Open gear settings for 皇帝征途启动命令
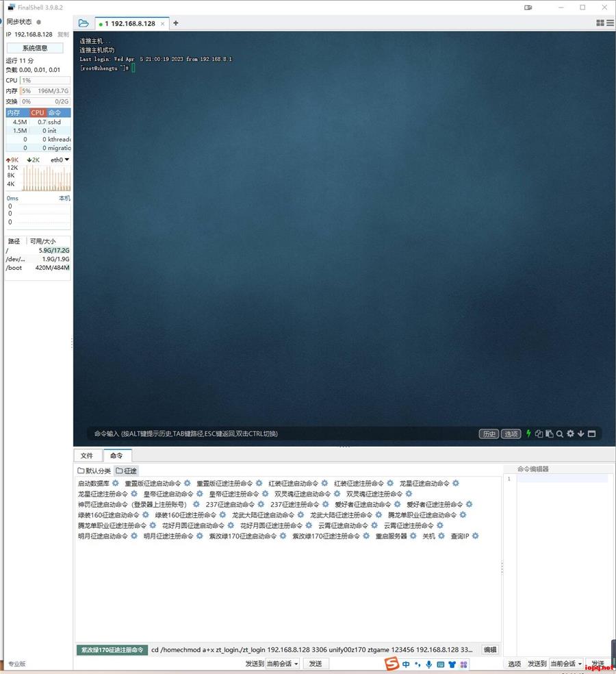This screenshot has width=616, height=674. tap(200, 493)
